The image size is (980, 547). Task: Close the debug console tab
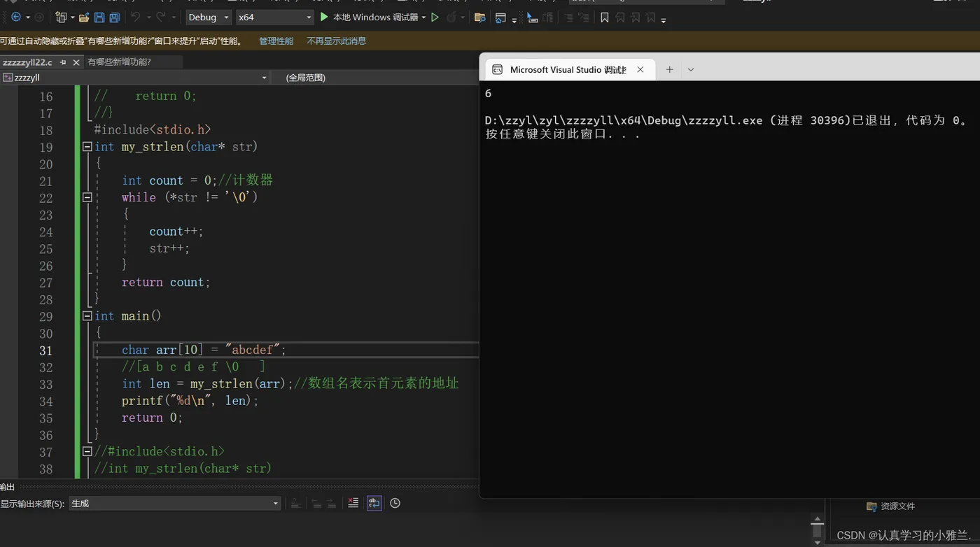pyautogui.click(x=640, y=69)
